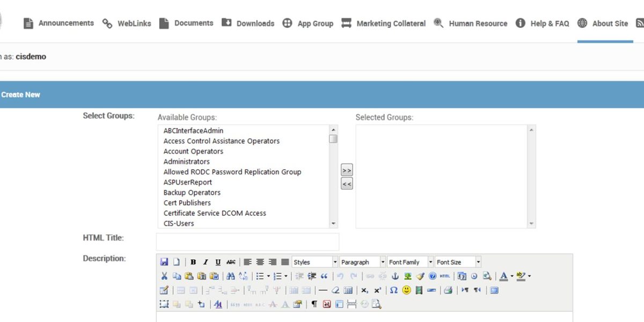
Task: Select the justify center alignment icon
Action: 260,261
